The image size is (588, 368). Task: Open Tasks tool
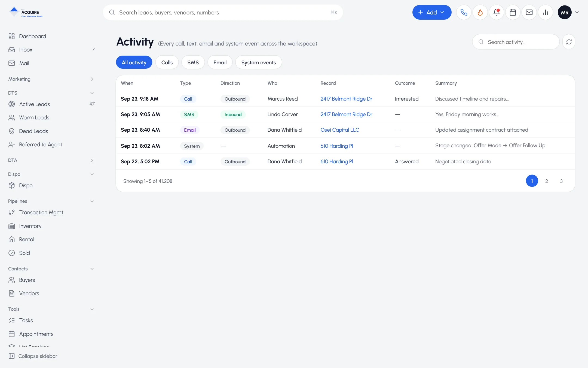[x=51, y=320]
